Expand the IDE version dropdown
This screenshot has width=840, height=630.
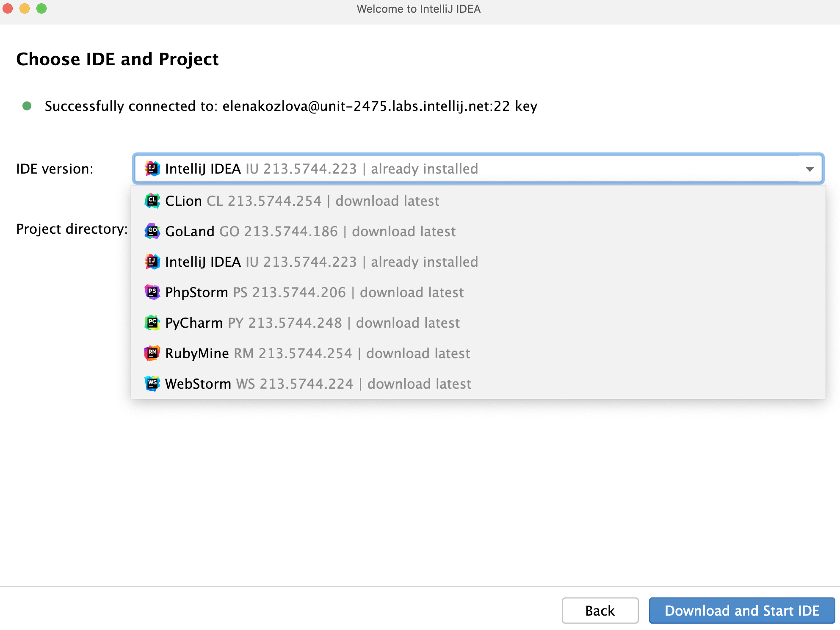[810, 169]
